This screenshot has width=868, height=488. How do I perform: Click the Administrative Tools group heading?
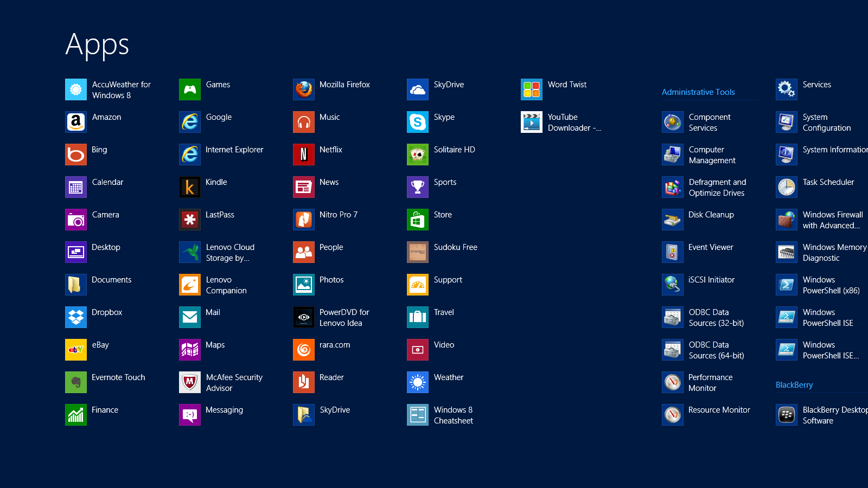pos(698,92)
